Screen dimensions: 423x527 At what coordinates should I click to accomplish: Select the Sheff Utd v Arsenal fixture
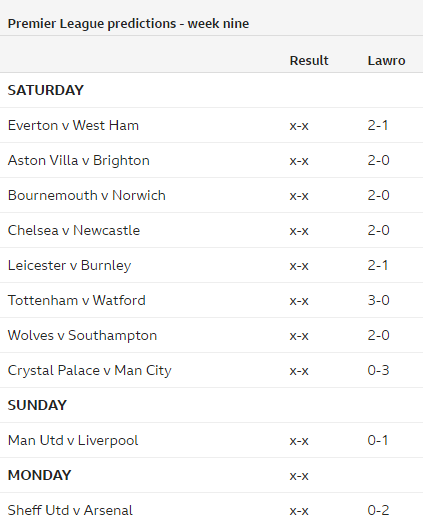70,510
